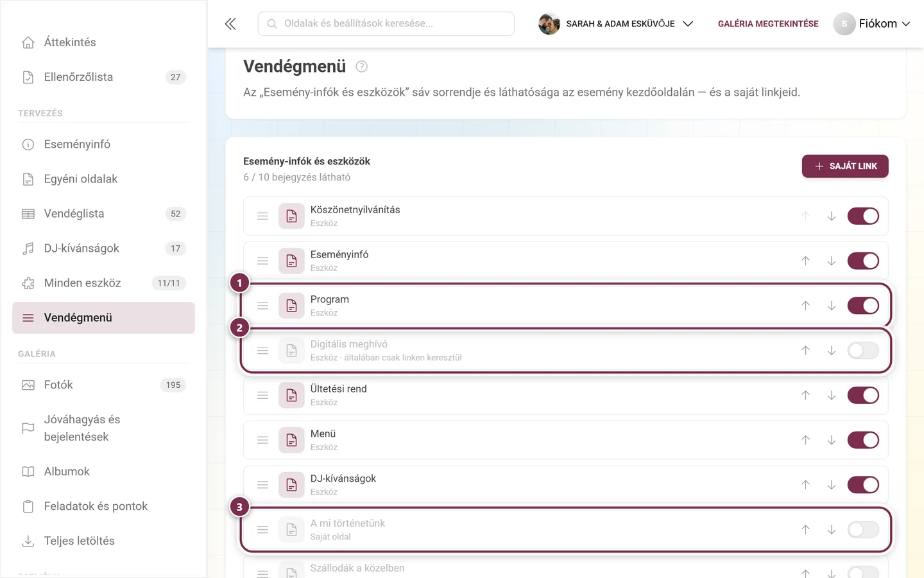Select Fotók in the gallery section
This screenshot has width=924, height=578.
103,385
